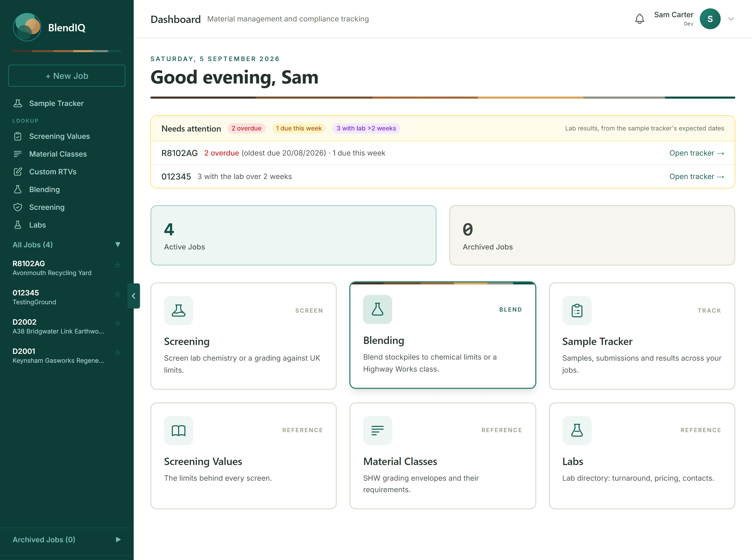Click the Blending card flask icon
This screenshot has height=560, width=752.
click(x=377, y=309)
